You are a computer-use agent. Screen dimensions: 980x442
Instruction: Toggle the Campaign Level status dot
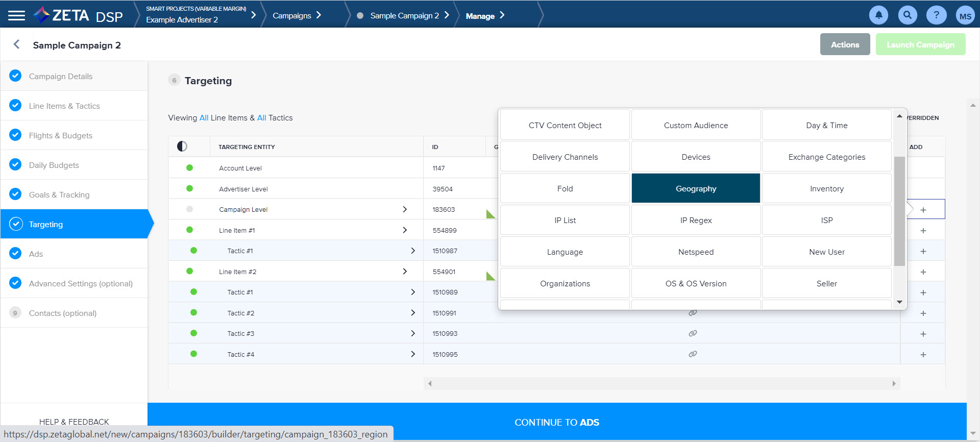pos(190,209)
